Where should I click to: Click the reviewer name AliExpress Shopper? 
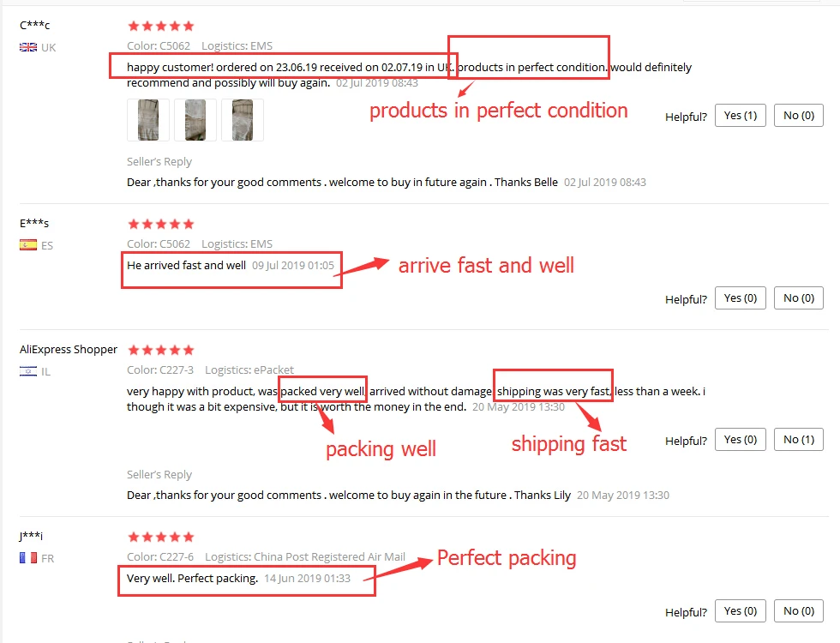(69, 350)
